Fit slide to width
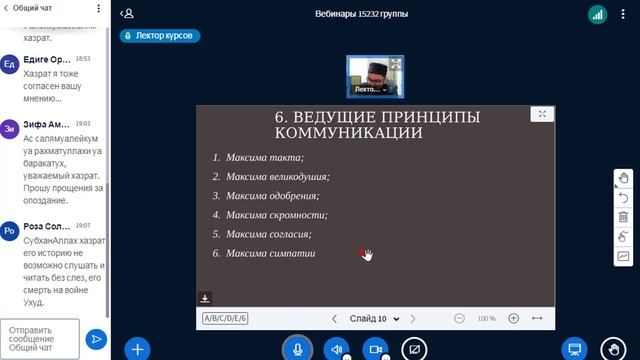The width and height of the screenshot is (640, 360). click(x=537, y=318)
